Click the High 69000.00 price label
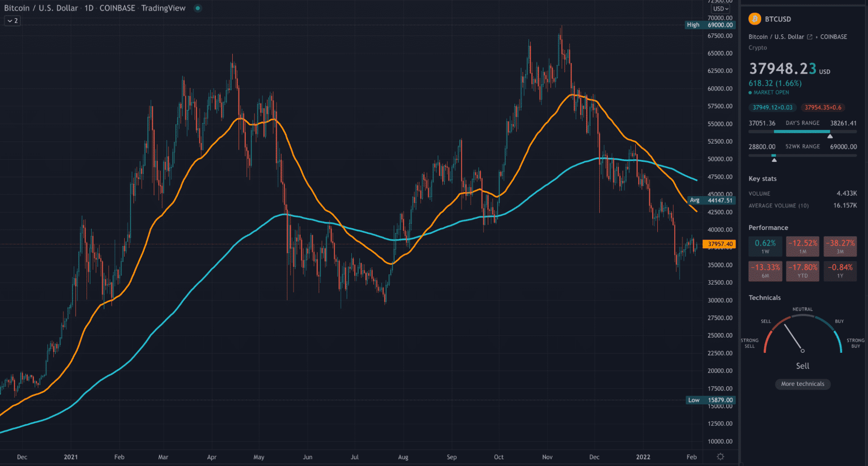868x466 pixels. click(710, 25)
